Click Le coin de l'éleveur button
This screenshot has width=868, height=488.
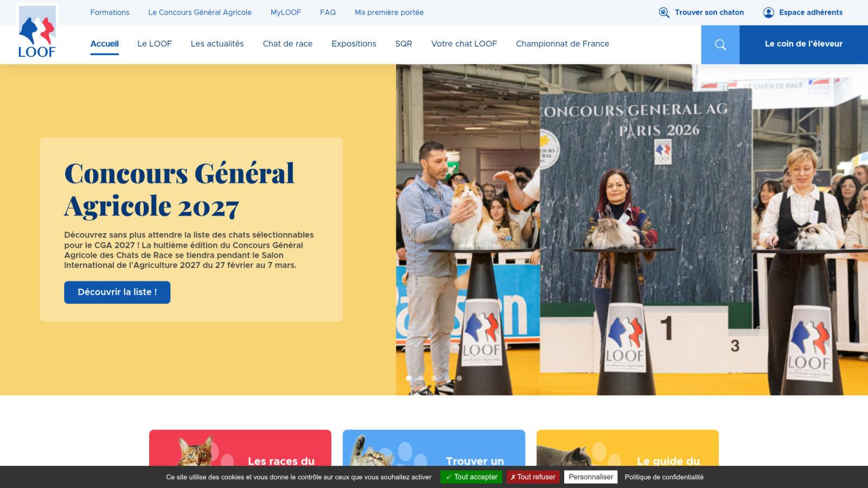pos(803,44)
